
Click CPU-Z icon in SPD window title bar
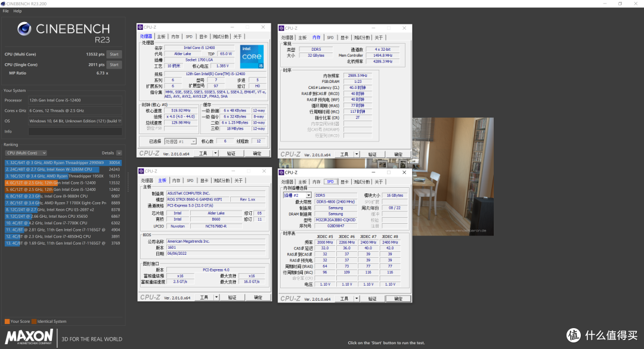coord(281,172)
